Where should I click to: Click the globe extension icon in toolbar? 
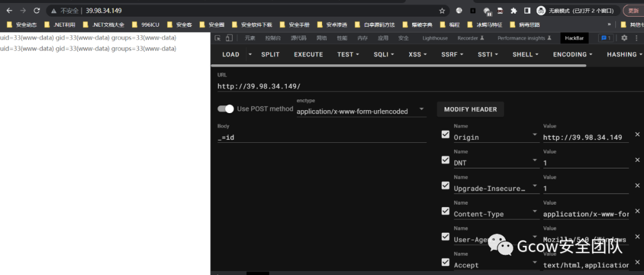[459, 11]
